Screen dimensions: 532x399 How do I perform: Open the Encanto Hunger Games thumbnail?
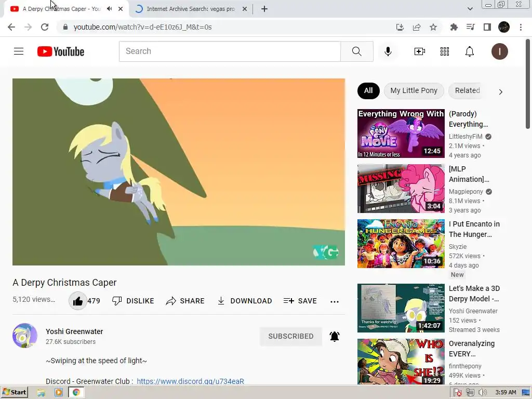[401, 244]
